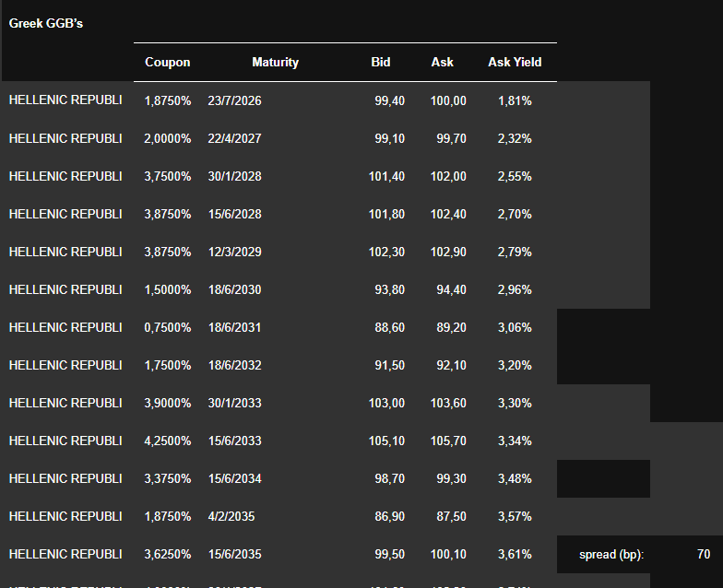Viewport: 723px width, 588px height.
Task: Select ask yield 2,55%
Action: pyautogui.click(x=515, y=177)
